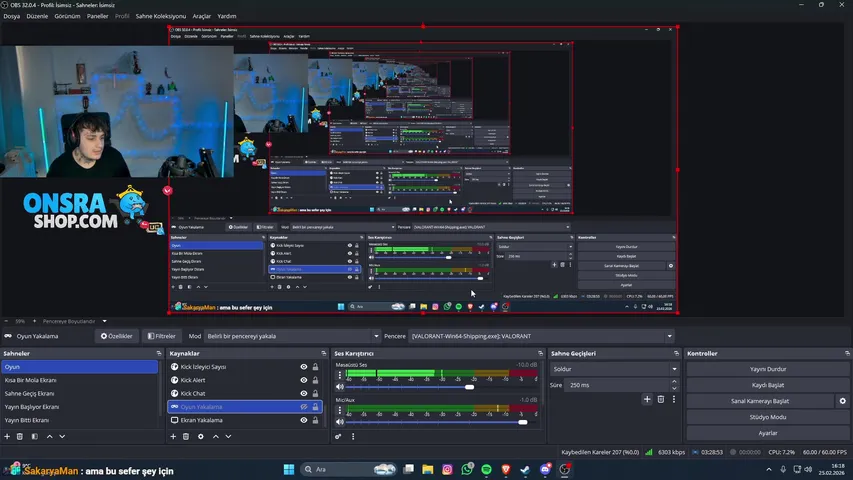The image size is (853, 480).
Task: Move the selected source down
Action: (228, 436)
